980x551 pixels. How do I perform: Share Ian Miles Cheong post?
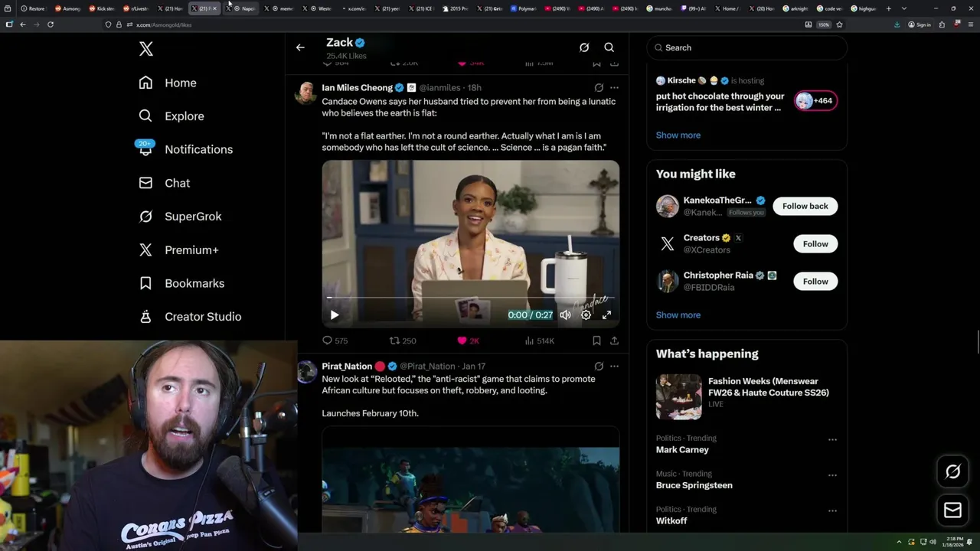(x=614, y=341)
